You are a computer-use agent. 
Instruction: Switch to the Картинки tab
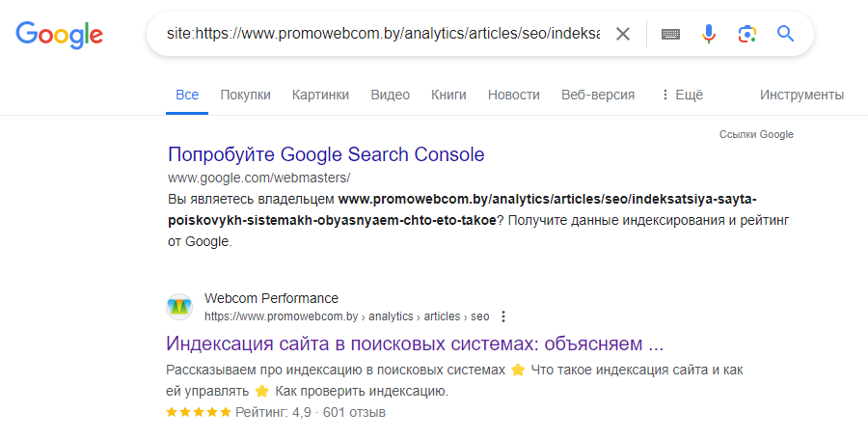coord(320,95)
